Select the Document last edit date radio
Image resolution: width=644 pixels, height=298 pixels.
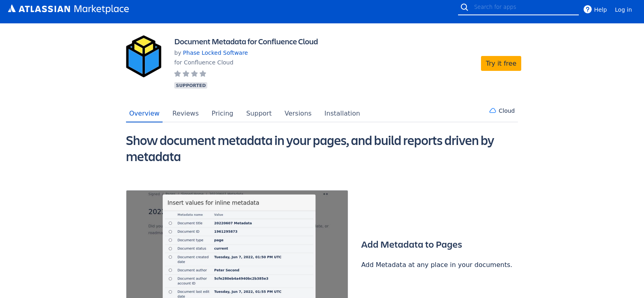pyautogui.click(x=170, y=292)
